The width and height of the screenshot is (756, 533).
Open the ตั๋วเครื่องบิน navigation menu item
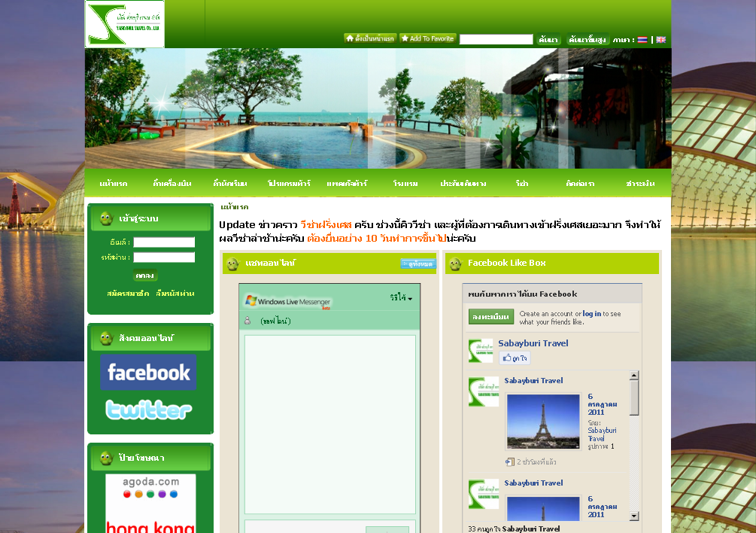[172, 183]
